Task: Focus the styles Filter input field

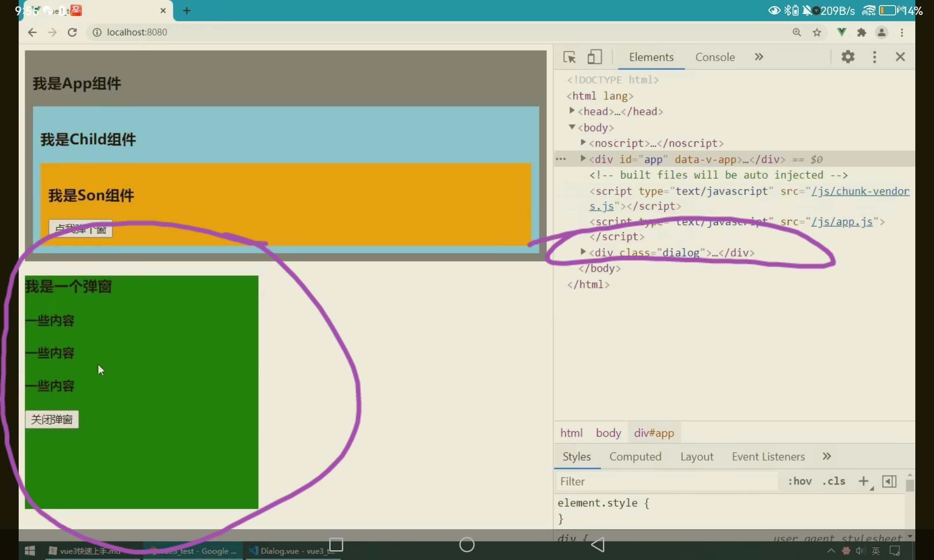Action: 665,481
